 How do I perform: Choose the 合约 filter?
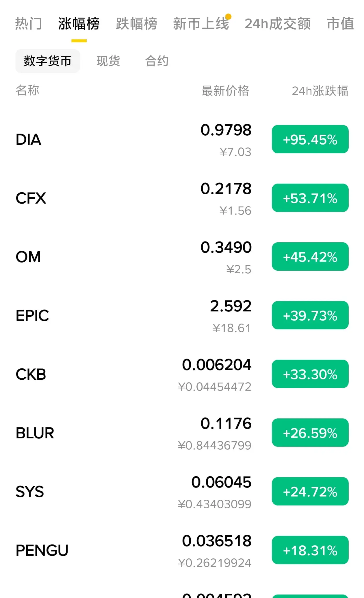point(157,61)
